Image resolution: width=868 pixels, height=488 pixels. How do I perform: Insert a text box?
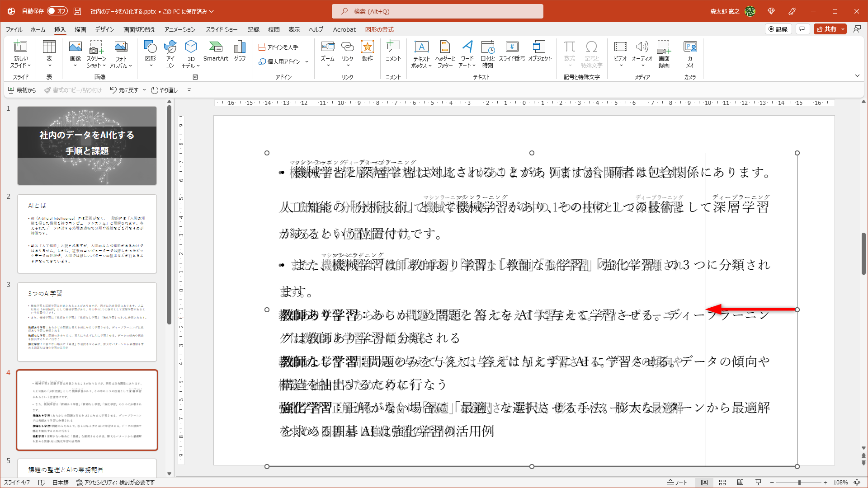point(421,53)
